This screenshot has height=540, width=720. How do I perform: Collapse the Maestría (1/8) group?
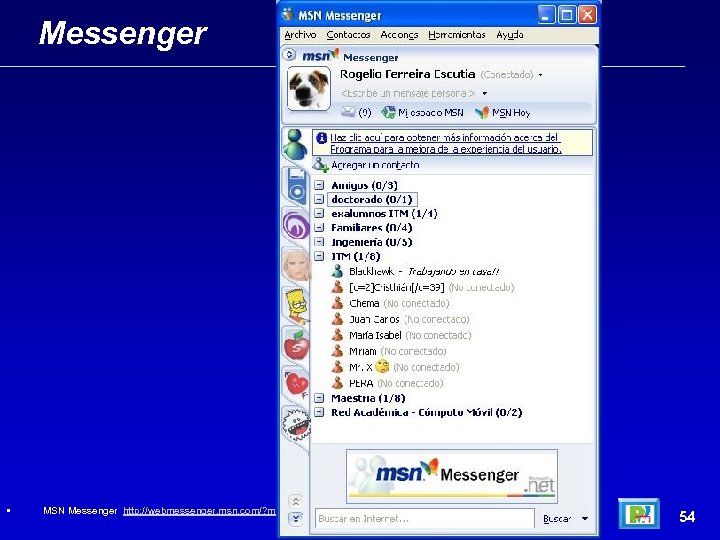tap(319, 398)
